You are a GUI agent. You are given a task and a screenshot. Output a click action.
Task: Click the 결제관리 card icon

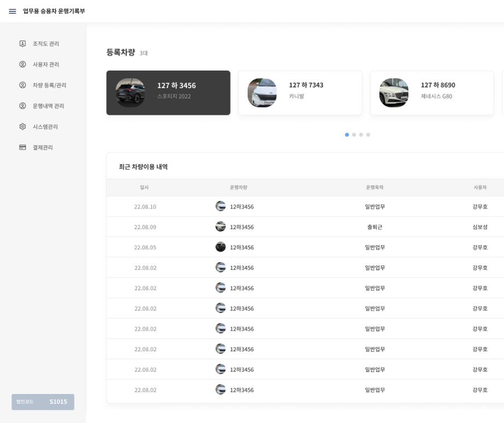pyautogui.click(x=22, y=147)
